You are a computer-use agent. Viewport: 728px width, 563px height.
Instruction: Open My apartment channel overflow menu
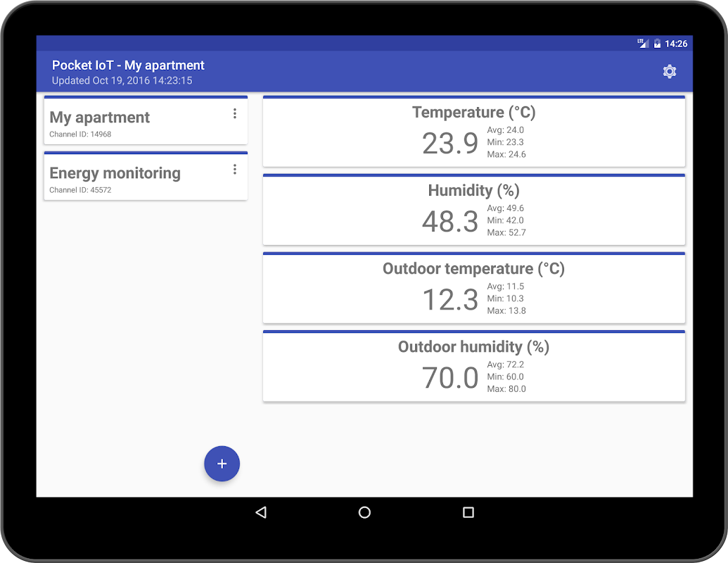235,114
